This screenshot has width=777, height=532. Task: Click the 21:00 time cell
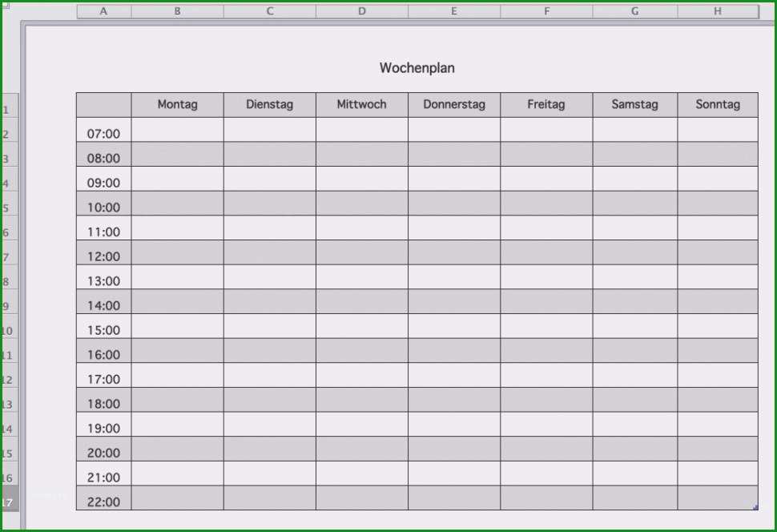click(103, 473)
